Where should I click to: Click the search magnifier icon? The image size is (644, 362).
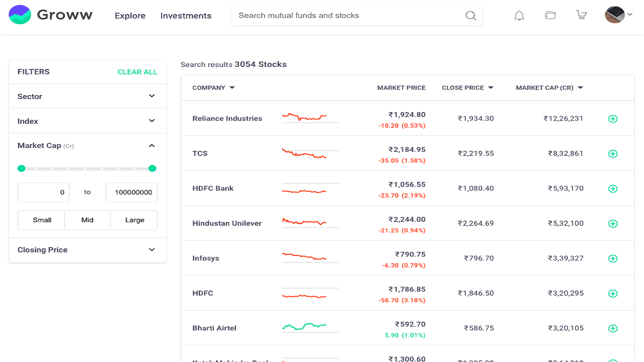click(470, 16)
